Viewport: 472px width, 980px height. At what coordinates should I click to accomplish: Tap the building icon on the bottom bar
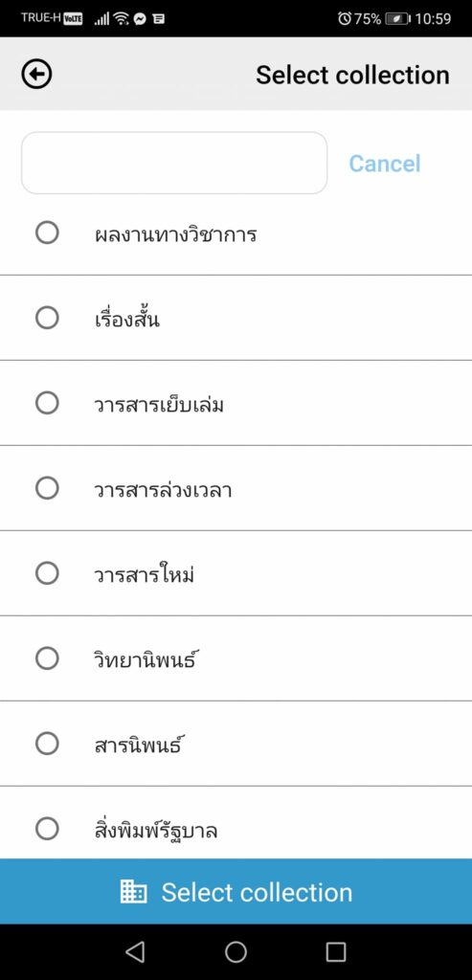tap(133, 892)
